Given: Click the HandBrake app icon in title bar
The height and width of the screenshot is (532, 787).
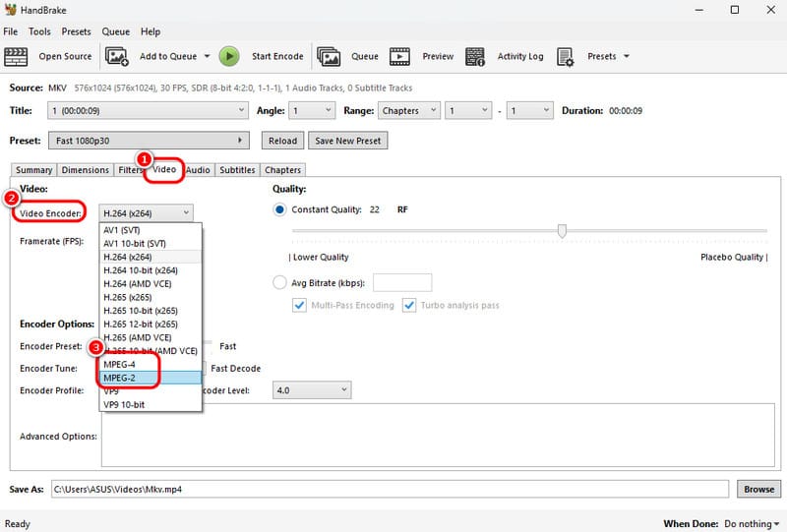Looking at the screenshot, I should tap(10, 10).
